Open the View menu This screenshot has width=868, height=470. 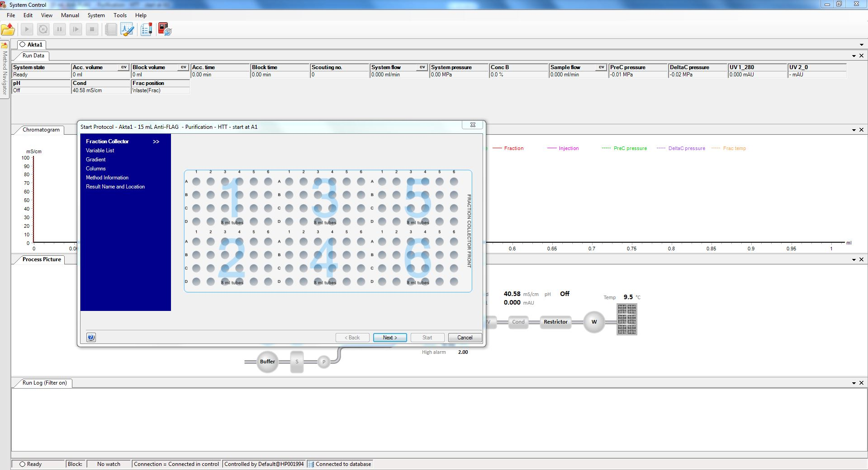[47, 15]
